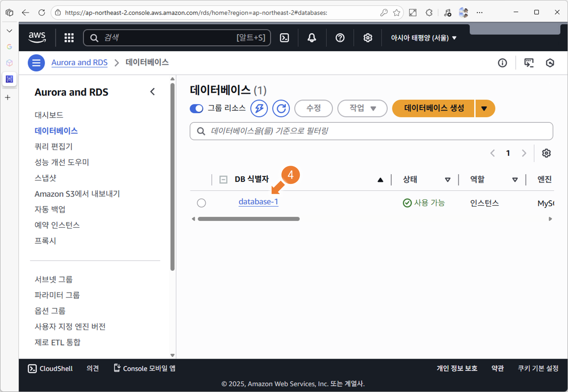
Task: Open 서브넷 그룹 in the side navigation
Action: coord(53,279)
